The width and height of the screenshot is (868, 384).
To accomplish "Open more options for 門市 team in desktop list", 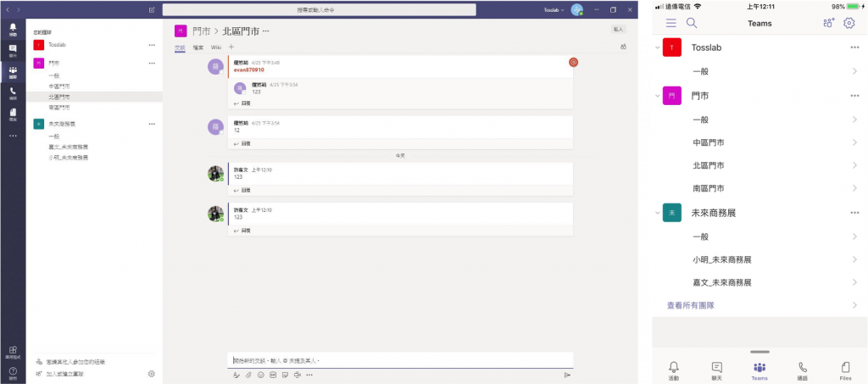I will click(x=153, y=63).
